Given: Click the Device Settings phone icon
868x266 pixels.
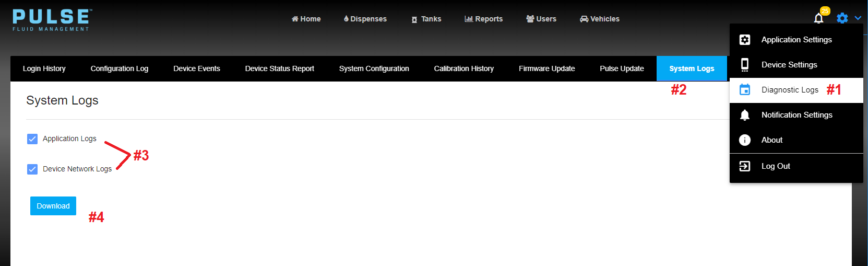Looking at the screenshot, I should (x=745, y=65).
